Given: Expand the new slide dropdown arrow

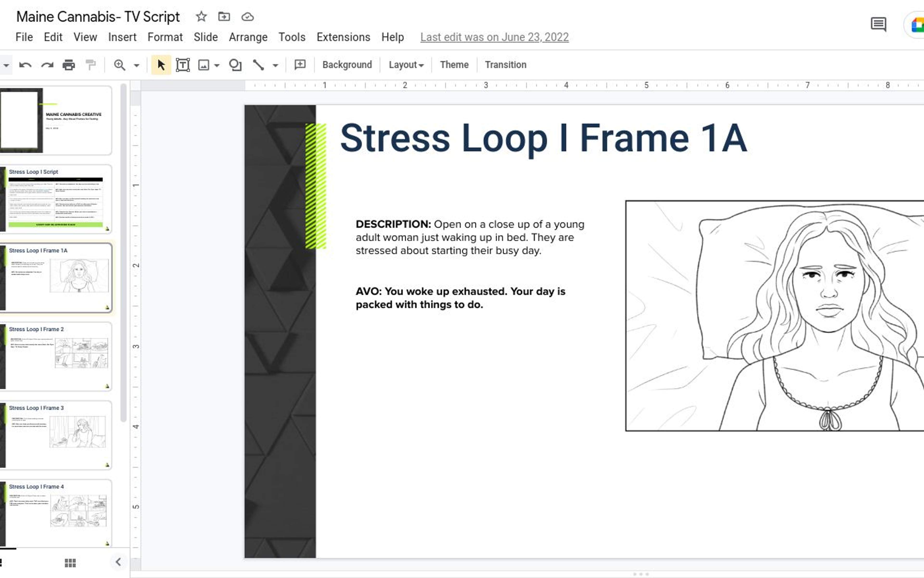Looking at the screenshot, I should tap(6, 65).
